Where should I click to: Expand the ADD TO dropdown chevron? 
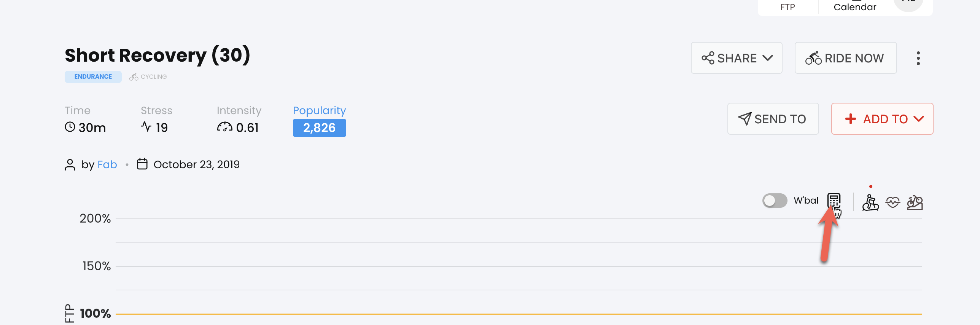tap(918, 119)
